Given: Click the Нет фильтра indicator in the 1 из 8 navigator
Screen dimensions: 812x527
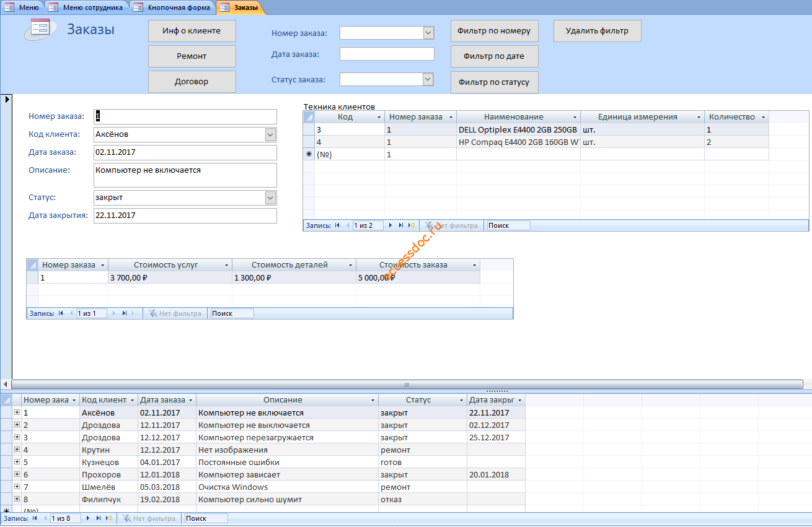Looking at the screenshot, I should pos(149,518).
